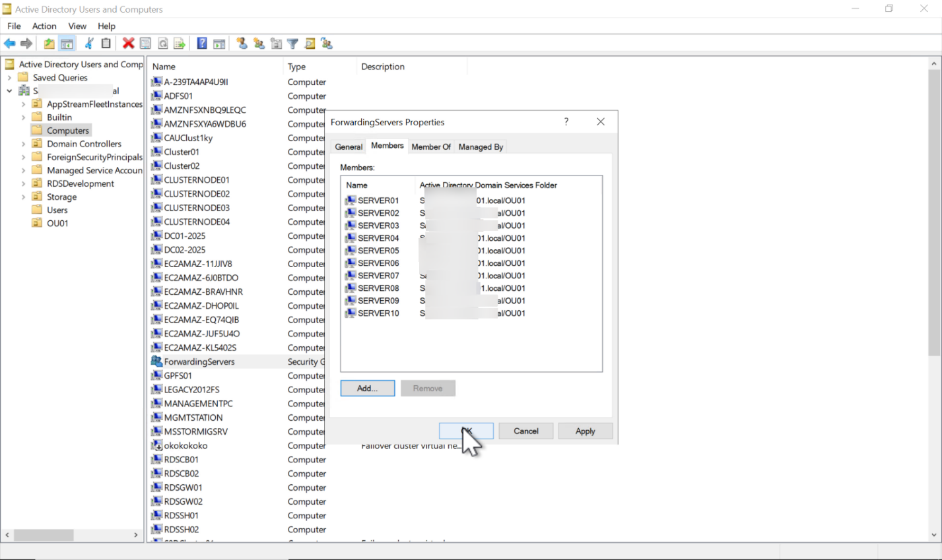Click the Apply button
The image size is (942, 560).
[586, 431]
